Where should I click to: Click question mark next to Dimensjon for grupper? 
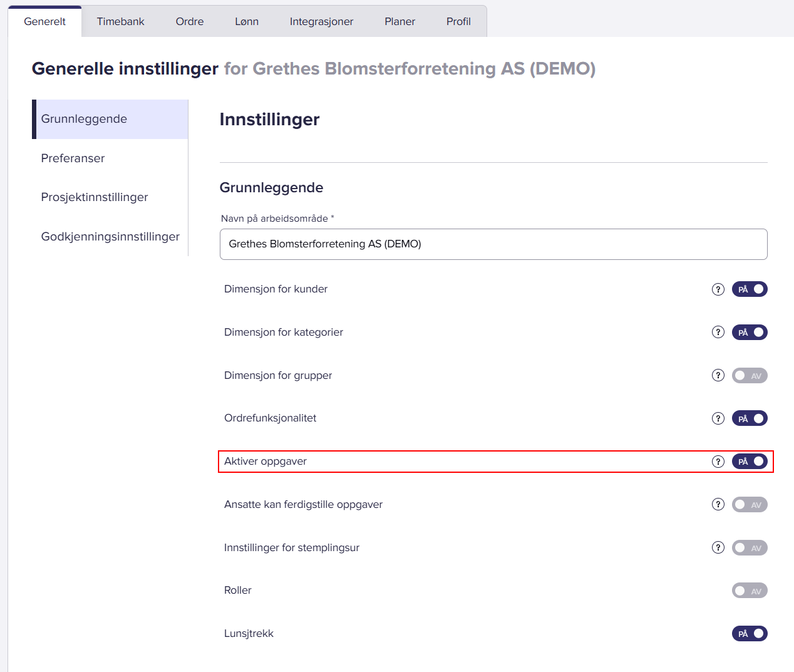point(718,375)
